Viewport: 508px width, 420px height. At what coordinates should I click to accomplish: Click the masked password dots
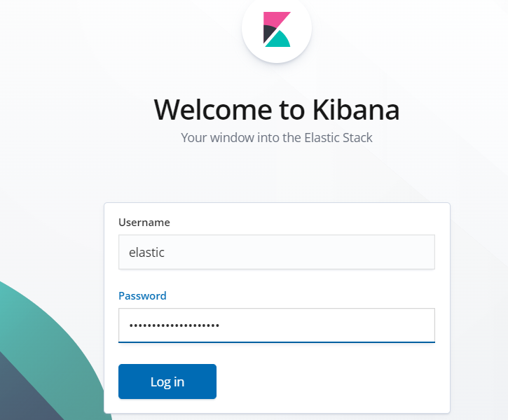tap(174, 325)
